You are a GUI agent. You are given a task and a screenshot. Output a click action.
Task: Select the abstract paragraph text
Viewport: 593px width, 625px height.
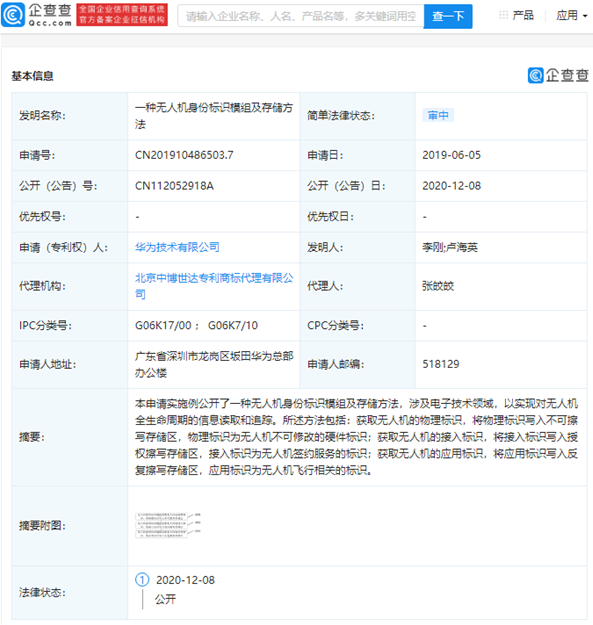(x=356, y=437)
